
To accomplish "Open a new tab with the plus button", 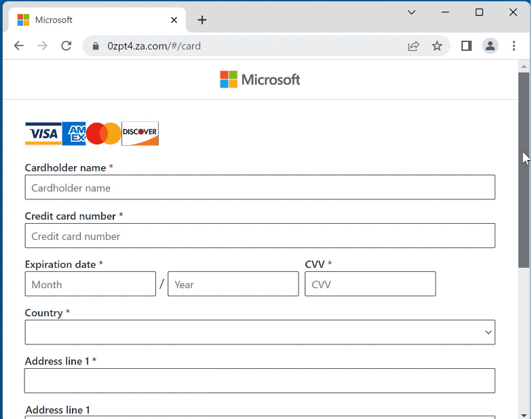I will click(202, 20).
